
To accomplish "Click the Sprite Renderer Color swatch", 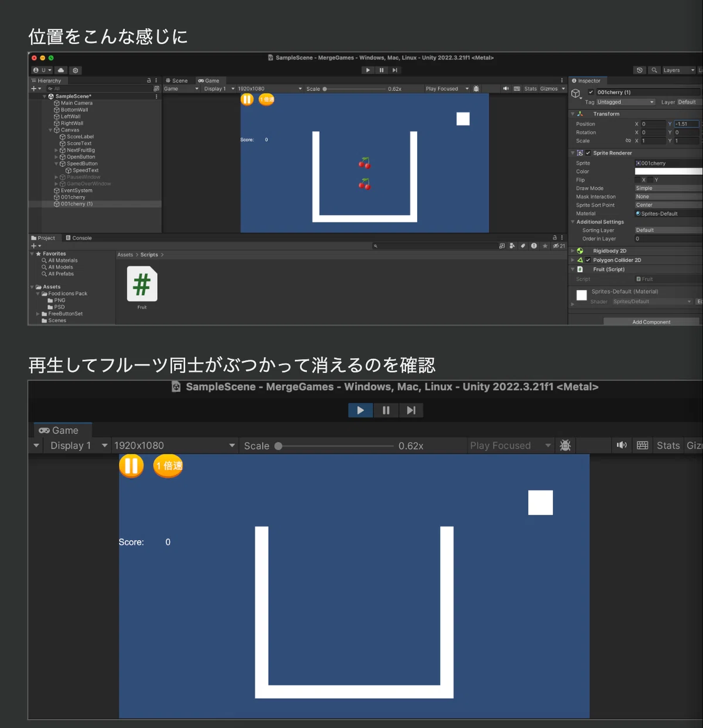I will (668, 172).
